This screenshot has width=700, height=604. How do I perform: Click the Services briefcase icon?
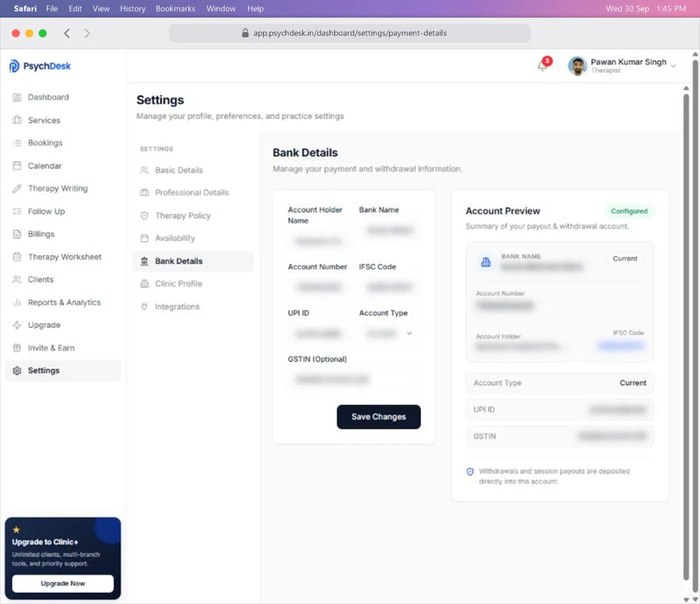coord(17,120)
